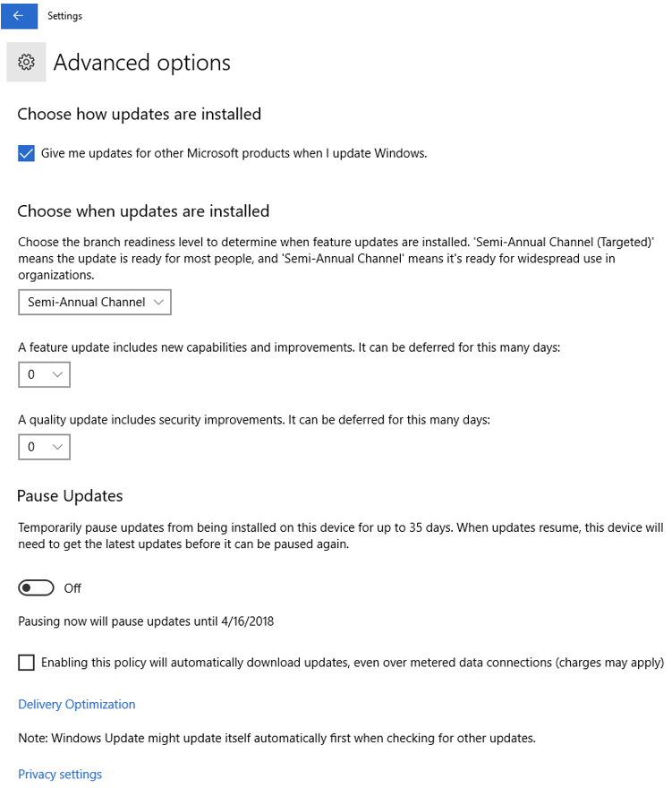Click the Pause Updates section heading
The height and width of the screenshot is (788, 672).
pyautogui.click(x=71, y=496)
